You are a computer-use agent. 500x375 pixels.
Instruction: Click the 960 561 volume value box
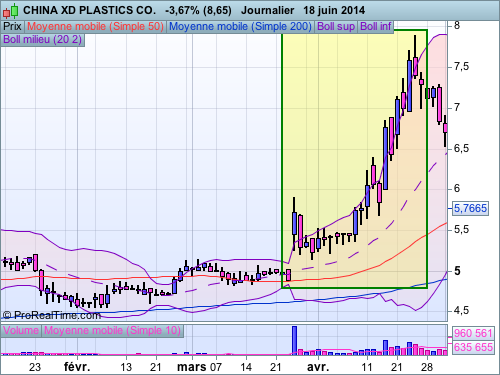(473, 333)
